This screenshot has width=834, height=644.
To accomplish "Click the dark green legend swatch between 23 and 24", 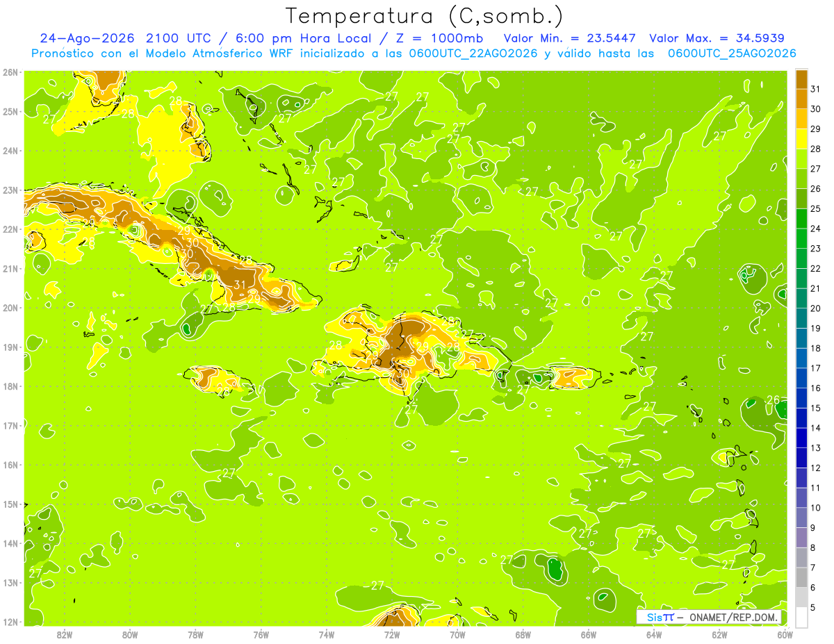I will (x=802, y=238).
